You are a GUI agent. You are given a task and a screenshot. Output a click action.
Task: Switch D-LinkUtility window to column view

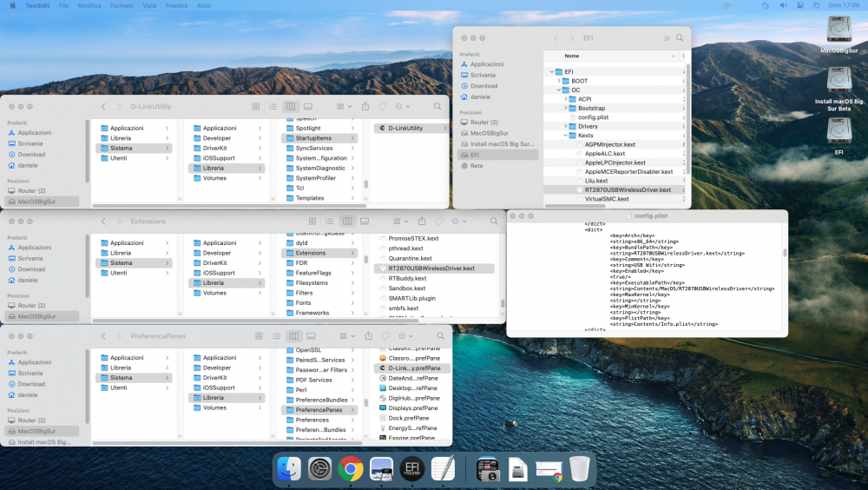pos(291,106)
